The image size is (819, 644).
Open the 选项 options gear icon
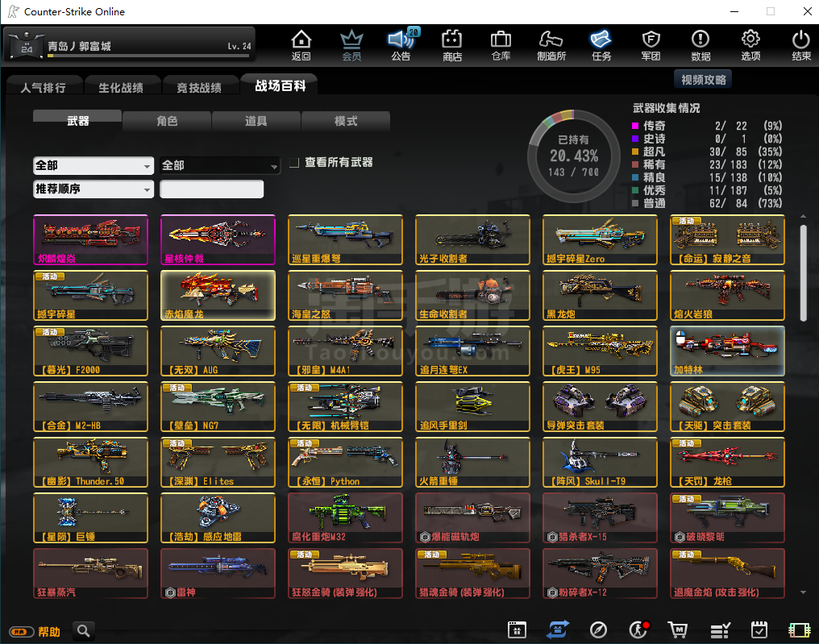coord(750,45)
